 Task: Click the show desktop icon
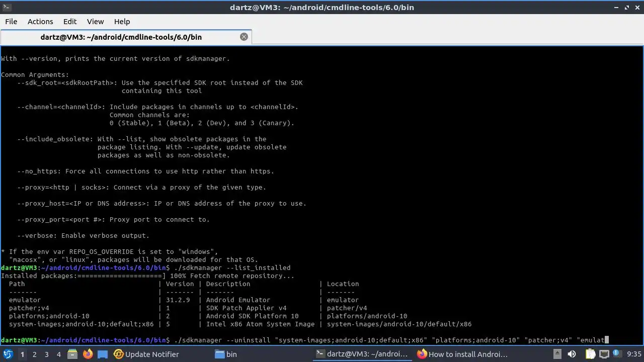(x=103, y=354)
